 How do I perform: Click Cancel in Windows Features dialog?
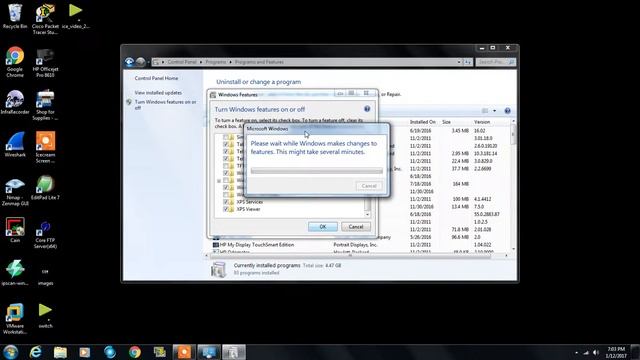click(x=356, y=227)
